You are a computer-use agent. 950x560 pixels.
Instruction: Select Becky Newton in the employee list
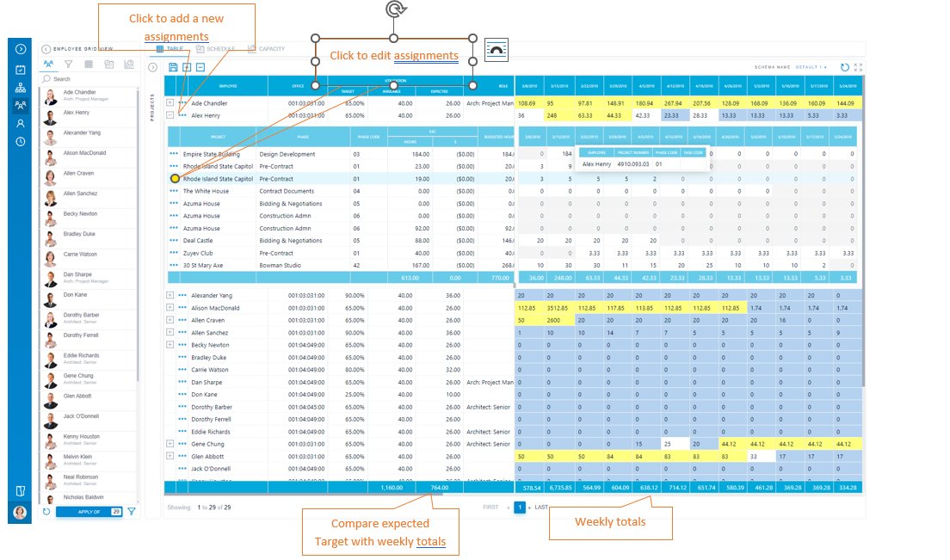pyautogui.click(x=80, y=213)
